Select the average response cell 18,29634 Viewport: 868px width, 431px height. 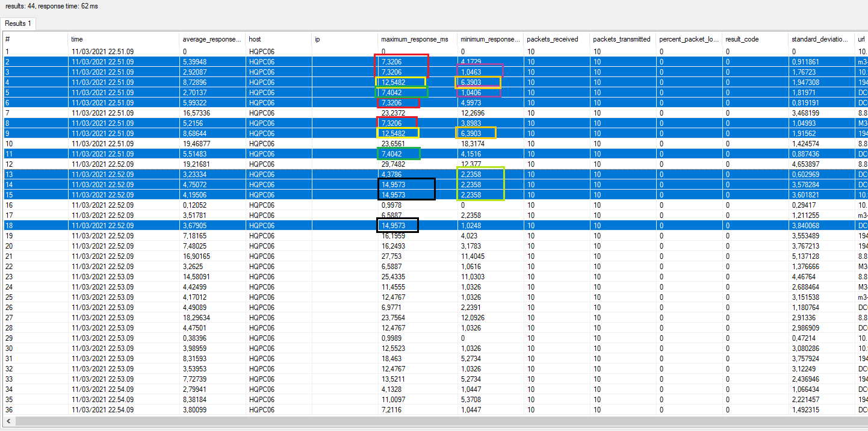pos(212,318)
